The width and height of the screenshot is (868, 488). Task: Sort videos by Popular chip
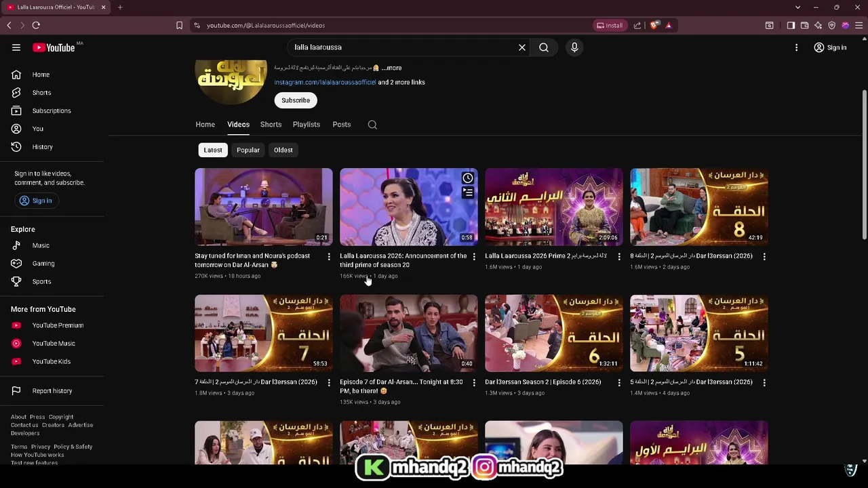(x=248, y=150)
